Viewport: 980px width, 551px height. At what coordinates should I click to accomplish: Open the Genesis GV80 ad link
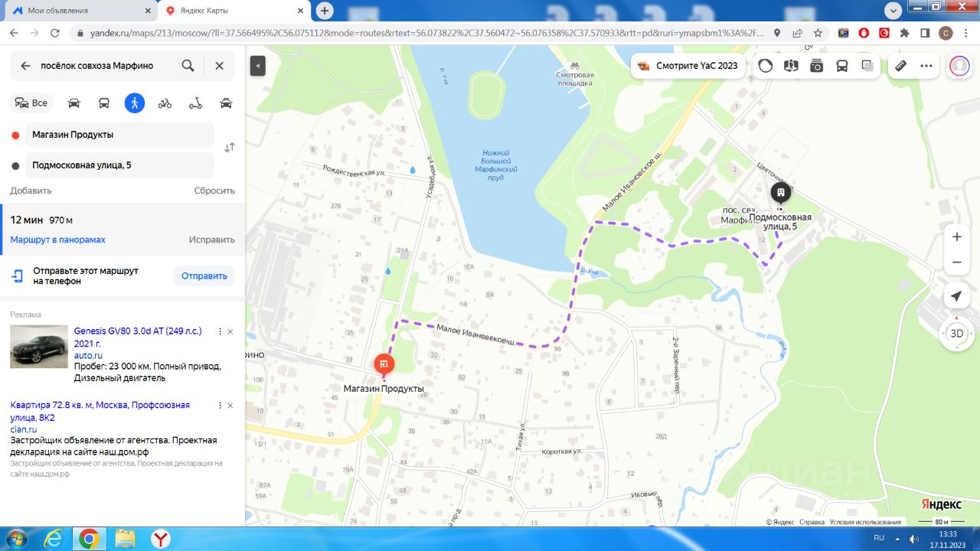point(138,337)
